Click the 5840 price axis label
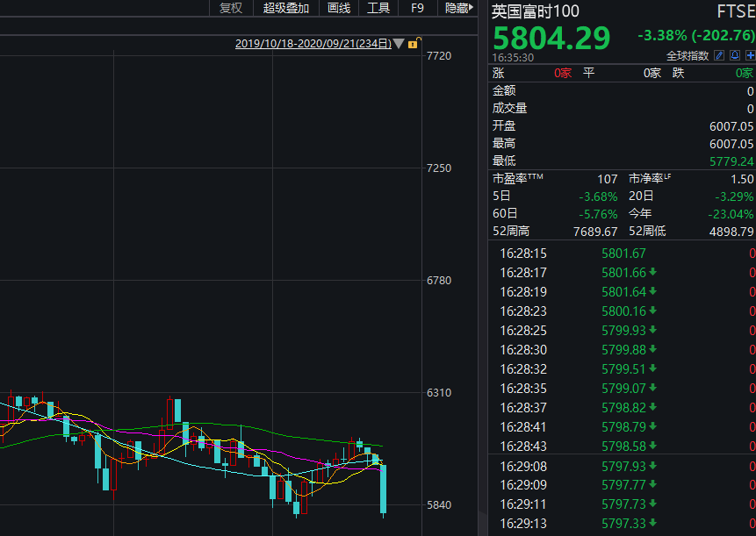This screenshot has height=536, width=756. [439, 504]
